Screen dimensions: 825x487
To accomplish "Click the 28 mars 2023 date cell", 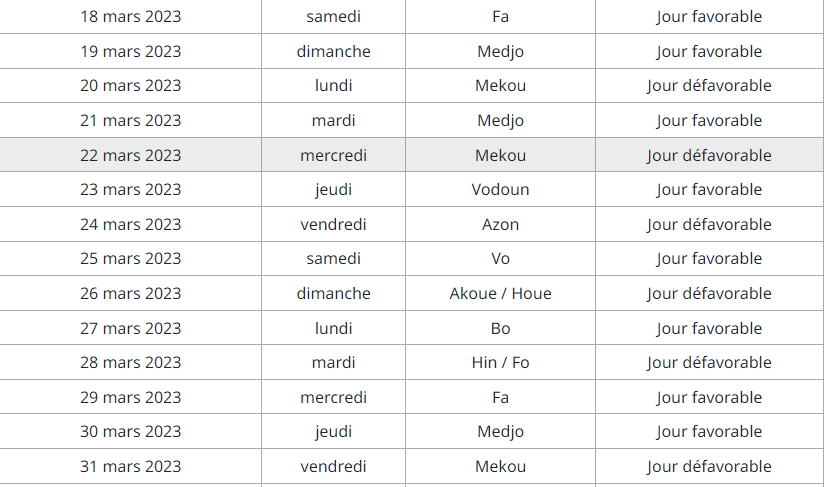I will (x=130, y=363).
